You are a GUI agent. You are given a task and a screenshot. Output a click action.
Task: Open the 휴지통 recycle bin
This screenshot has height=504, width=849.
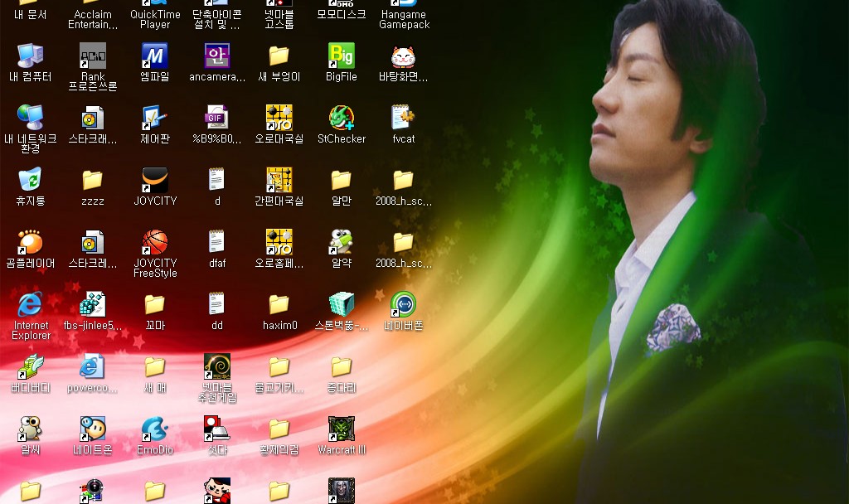31,180
